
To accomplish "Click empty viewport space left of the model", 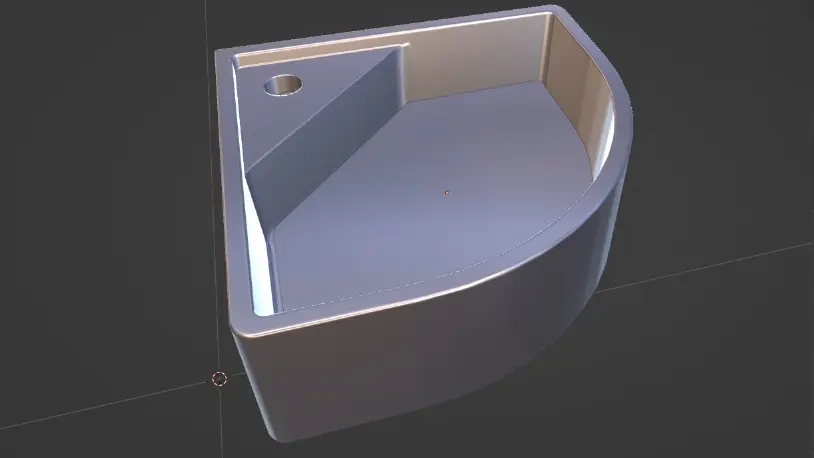I will click(100, 200).
